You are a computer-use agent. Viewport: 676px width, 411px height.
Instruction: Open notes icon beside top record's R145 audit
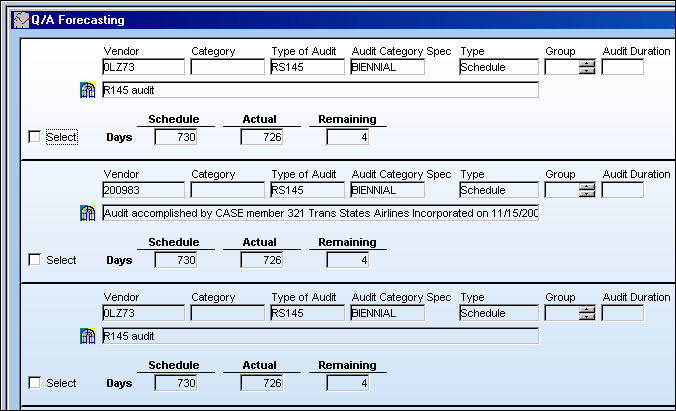(88, 90)
